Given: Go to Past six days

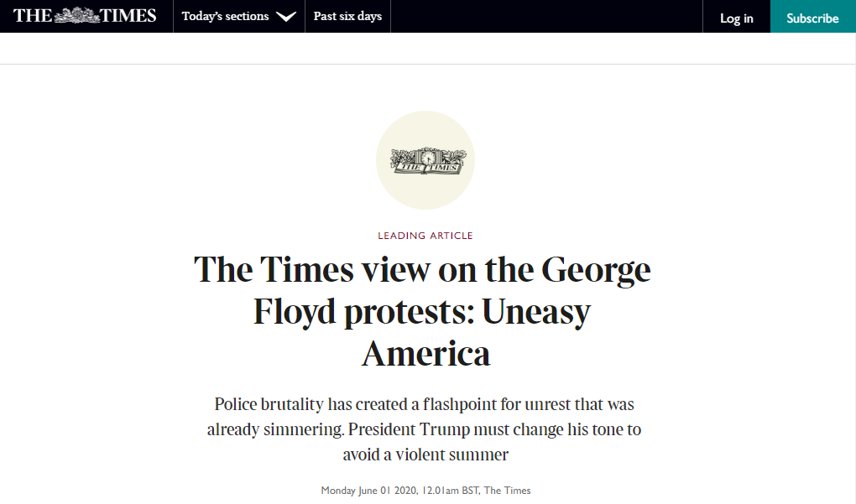Looking at the screenshot, I should point(347,17).
